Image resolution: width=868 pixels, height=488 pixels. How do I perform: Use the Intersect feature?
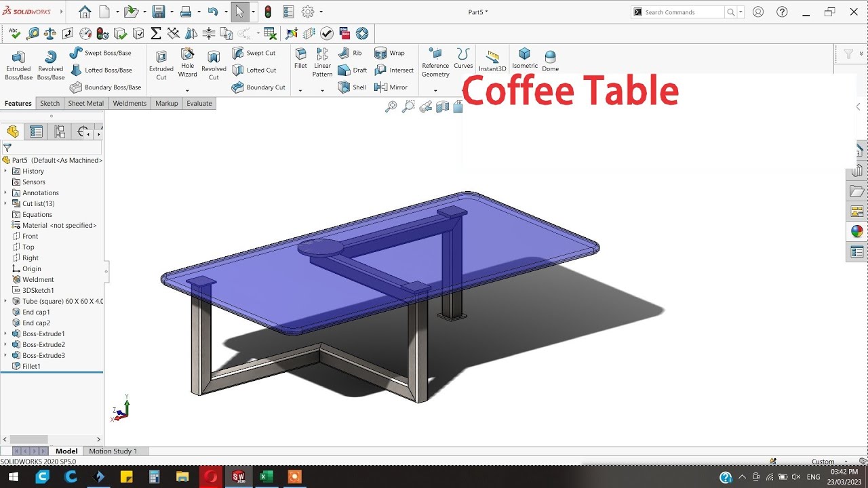click(x=394, y=70)
